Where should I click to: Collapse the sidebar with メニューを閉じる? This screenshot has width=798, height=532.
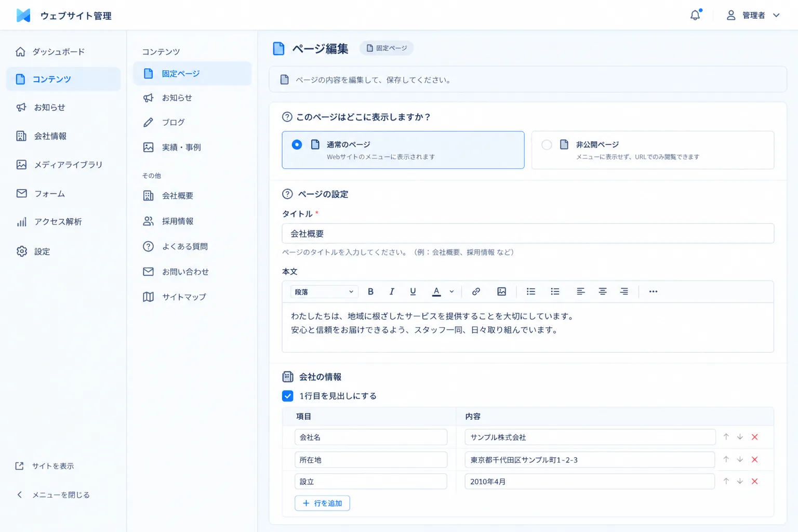tap(52, 495)
